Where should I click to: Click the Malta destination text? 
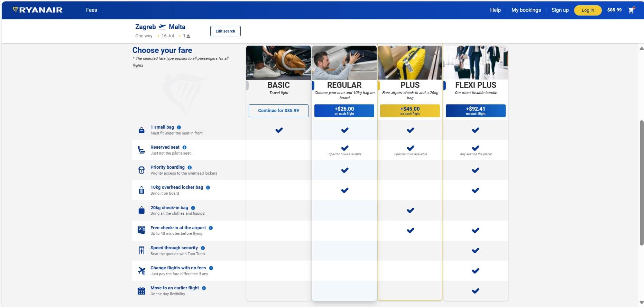click(177, 27)
